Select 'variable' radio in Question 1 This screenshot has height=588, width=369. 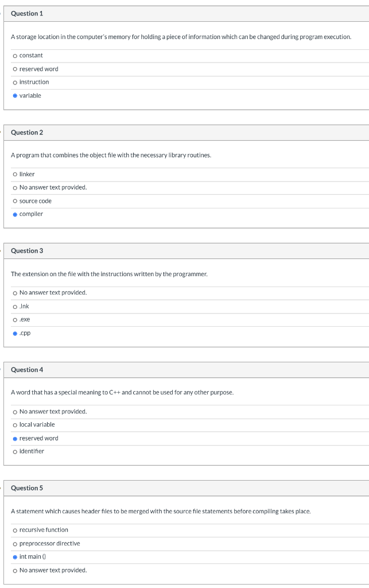15,96
